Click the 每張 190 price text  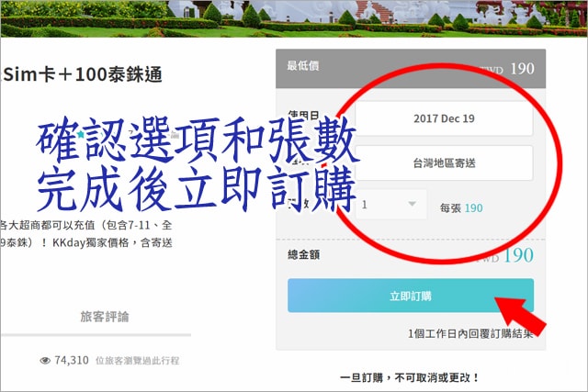pos(461,208)
